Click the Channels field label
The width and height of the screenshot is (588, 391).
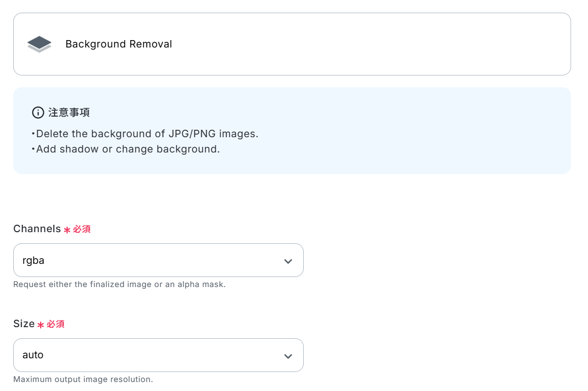tap(37, 229)
